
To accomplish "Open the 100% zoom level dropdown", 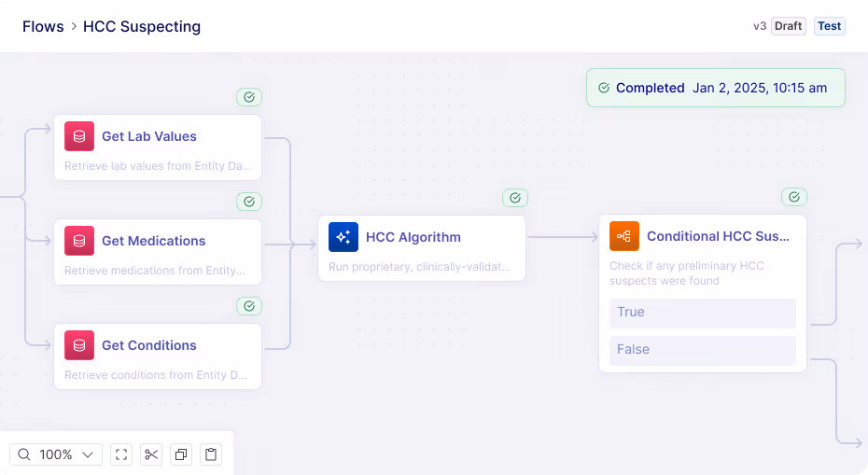I will pos(56,454).
